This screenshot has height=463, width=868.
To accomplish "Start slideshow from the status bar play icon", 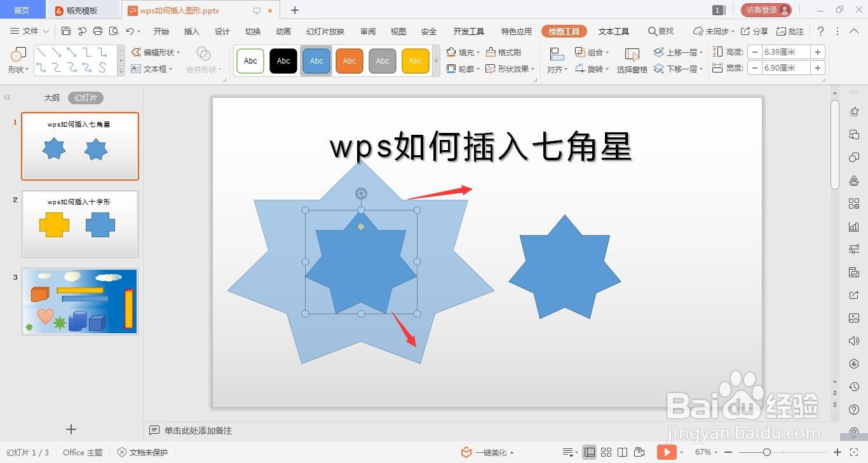I will click(667, 452).
